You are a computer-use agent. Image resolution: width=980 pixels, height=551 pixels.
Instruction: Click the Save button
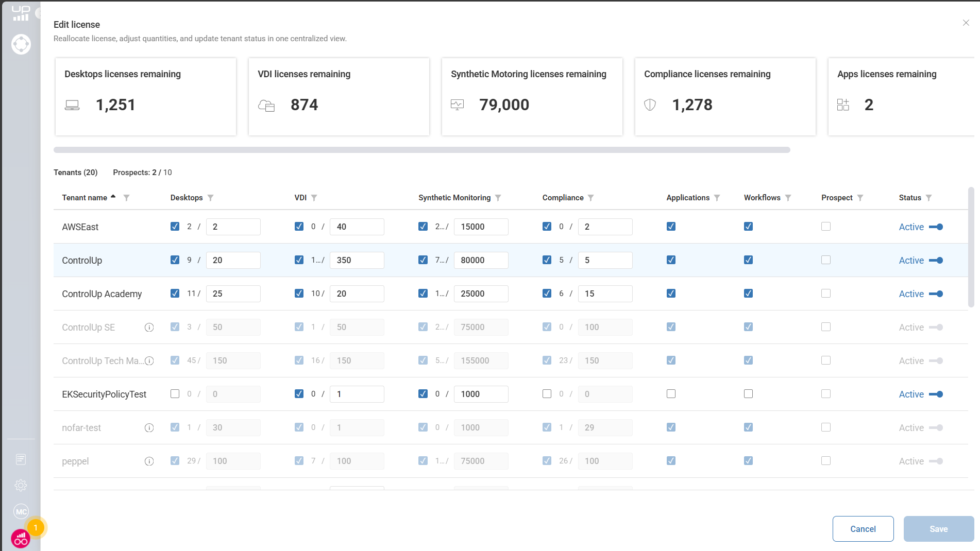click(938, 529)
